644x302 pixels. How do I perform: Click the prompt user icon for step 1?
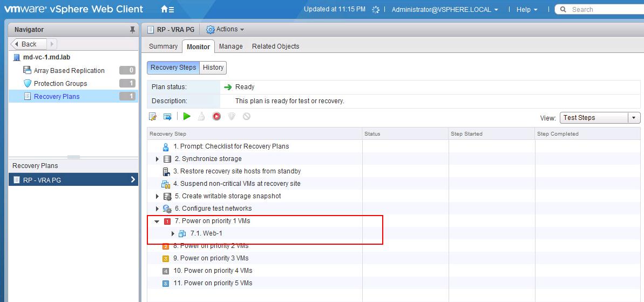click(x=166, y=147)
